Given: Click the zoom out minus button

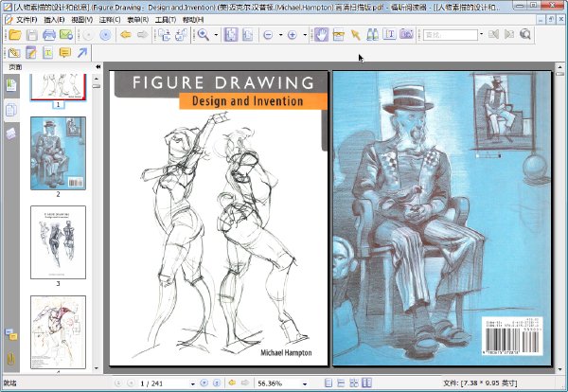Looking at the screenshot, I should click(268, 35).
